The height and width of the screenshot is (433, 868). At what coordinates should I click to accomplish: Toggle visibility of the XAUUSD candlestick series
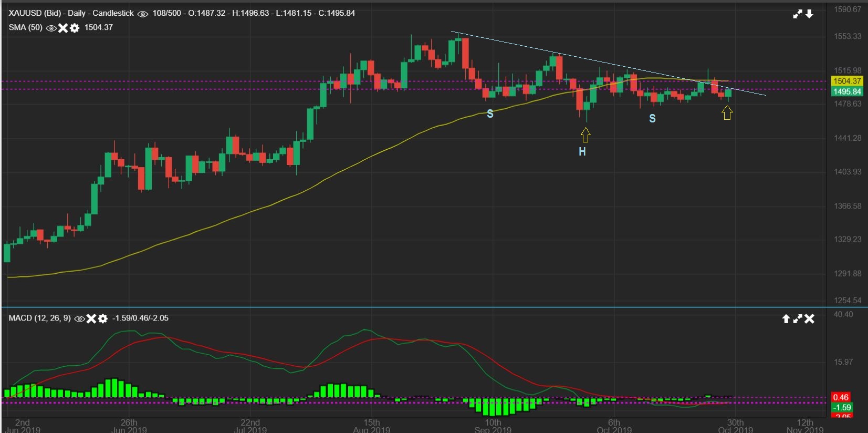[143, 14]
